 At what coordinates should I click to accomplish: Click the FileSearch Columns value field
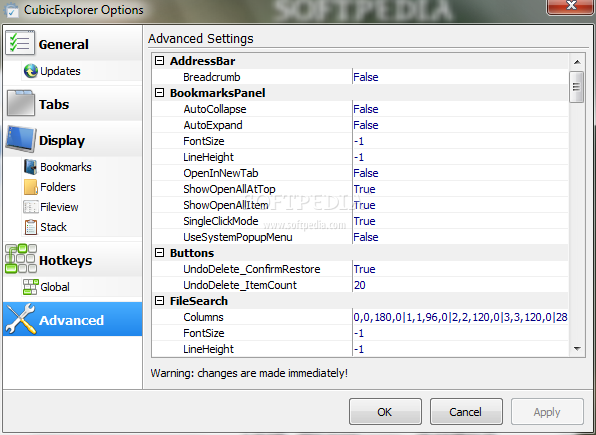[460, 317]
